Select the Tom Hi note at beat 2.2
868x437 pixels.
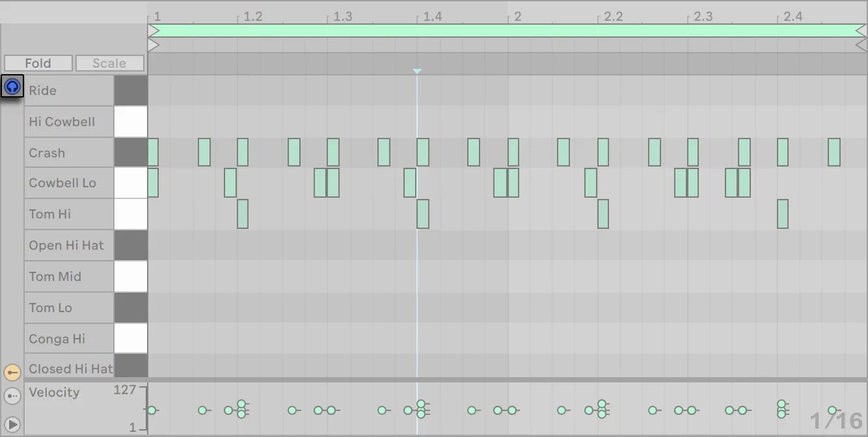pyautogui.click(x=603, y=214)
